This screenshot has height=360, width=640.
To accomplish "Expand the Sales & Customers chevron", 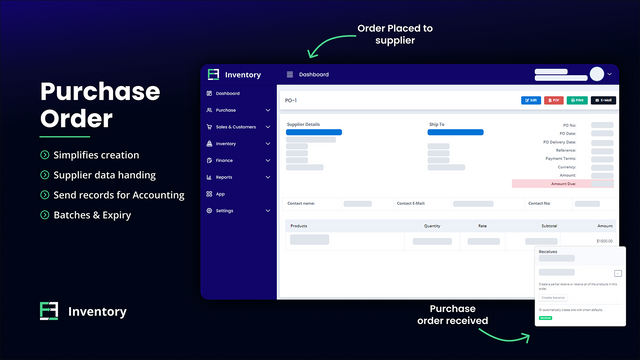I will click(268, 127).
